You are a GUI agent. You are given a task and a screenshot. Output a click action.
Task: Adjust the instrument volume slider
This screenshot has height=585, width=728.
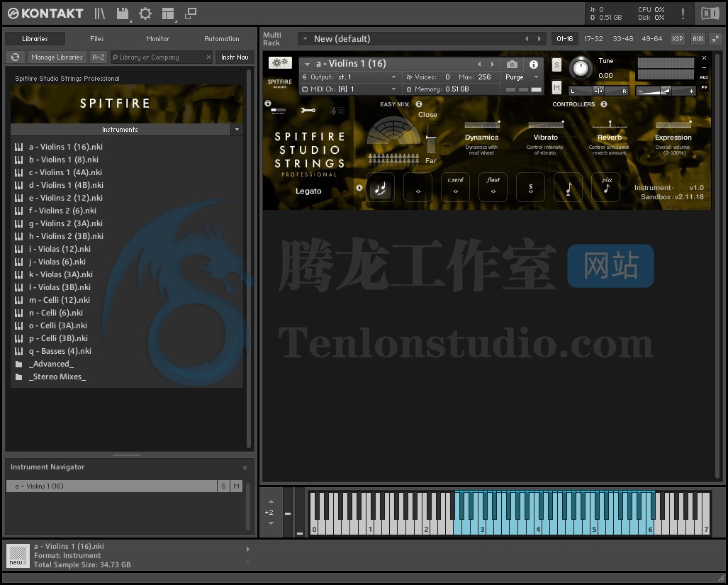coord(666,91)
